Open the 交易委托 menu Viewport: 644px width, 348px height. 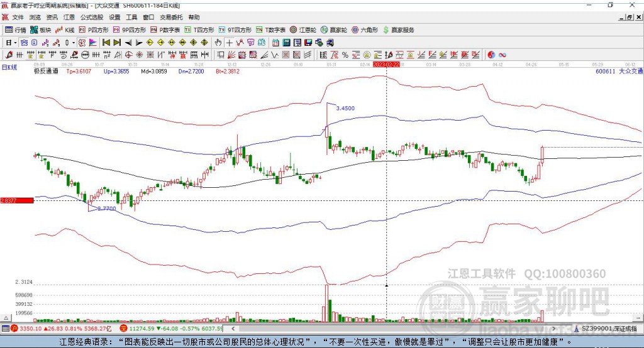coord(171,17)
